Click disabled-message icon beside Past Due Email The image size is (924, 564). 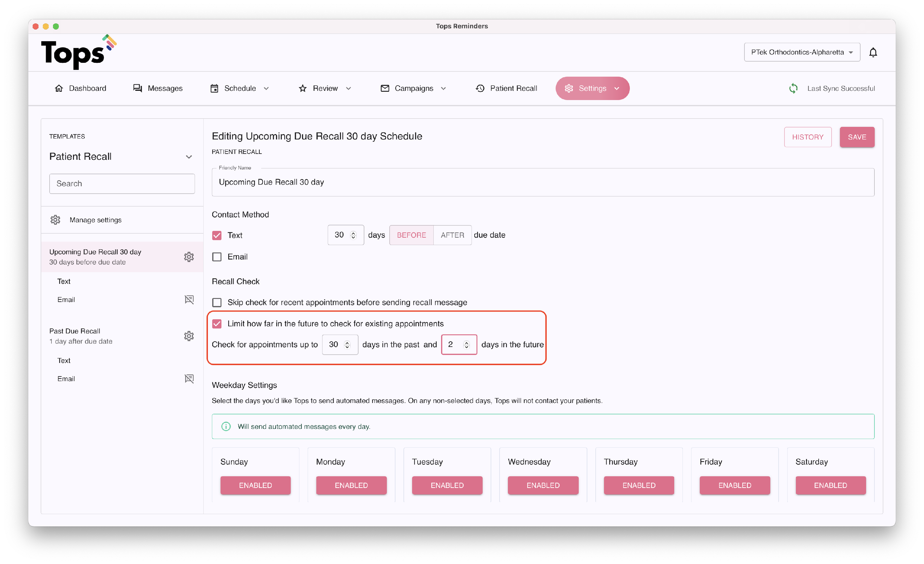pos(189,379)
